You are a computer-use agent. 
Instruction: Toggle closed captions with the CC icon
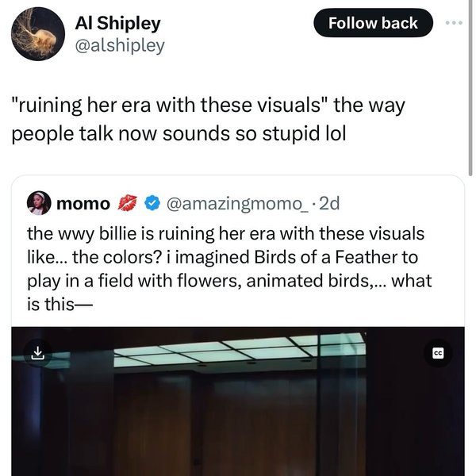pos(438,353)
